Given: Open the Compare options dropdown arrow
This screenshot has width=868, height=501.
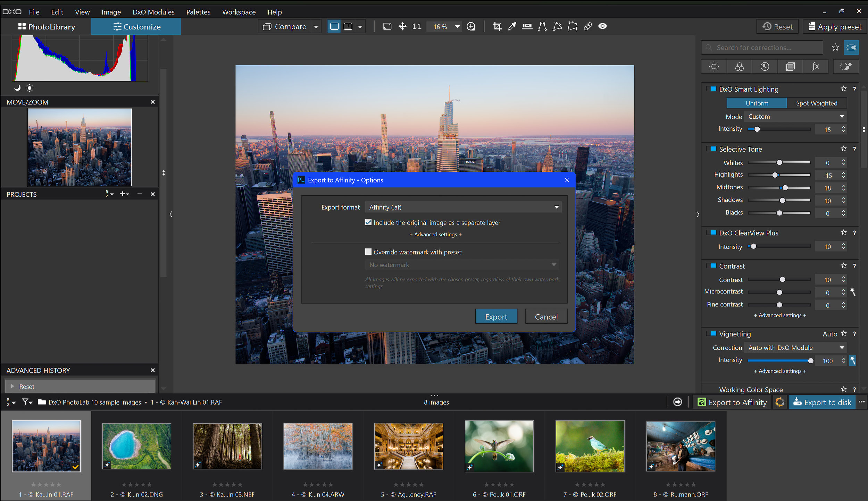Looking at the screenshot, I should pos(316,26).
